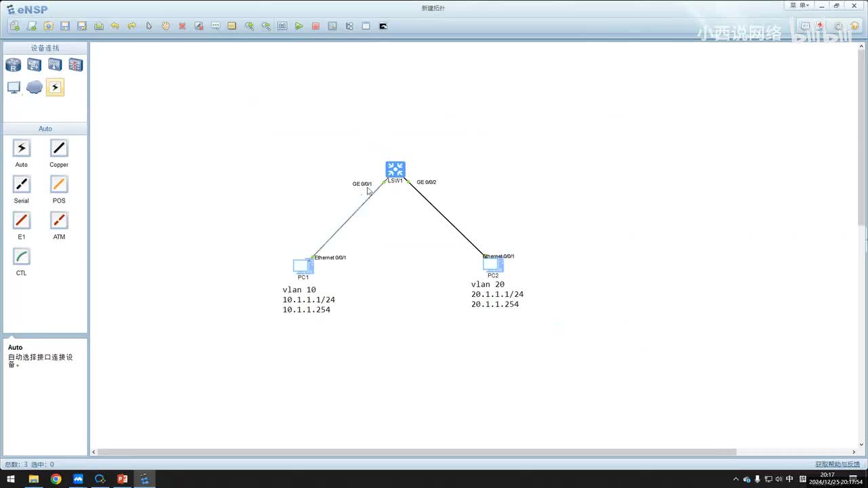Click the black terminal icon in toolbar

(383, 26)
